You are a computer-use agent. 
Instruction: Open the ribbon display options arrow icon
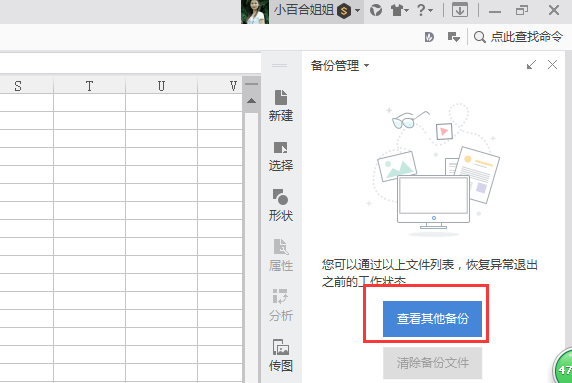pyautogui.click(x=453, y=37)
